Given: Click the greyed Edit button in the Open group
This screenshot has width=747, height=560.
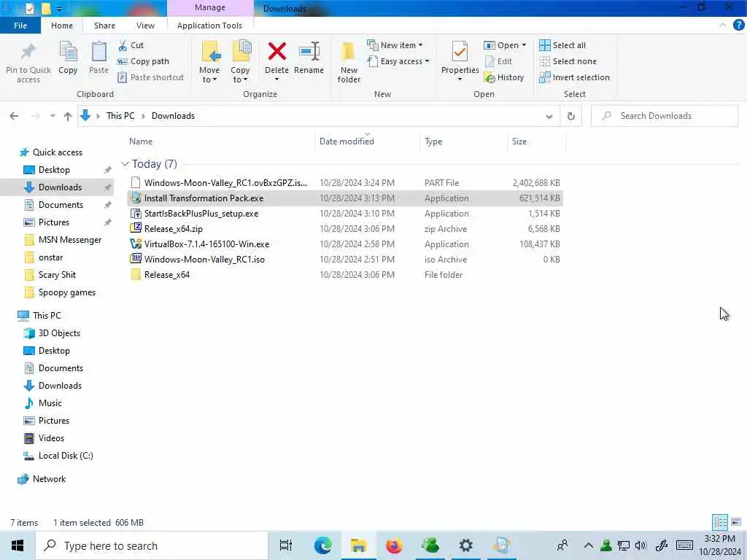Looking at the screenshot, I should (x=498, y=61).
